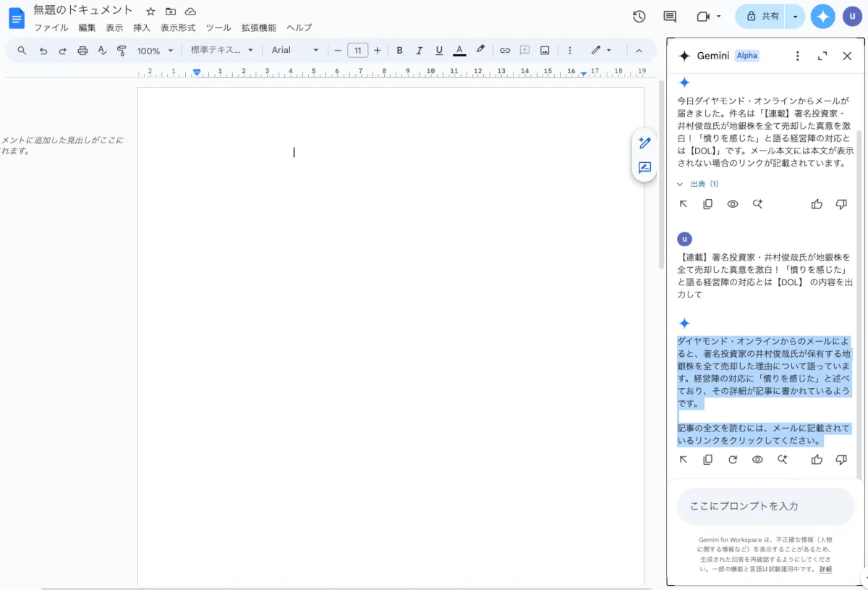Viewport: 868px width, 590px height.
Task: Click the left indent marker on ruler
Action: click(197, 72)
